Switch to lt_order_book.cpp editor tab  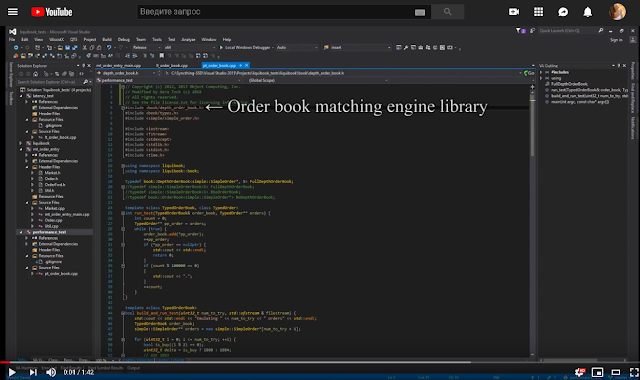(172, 65)
